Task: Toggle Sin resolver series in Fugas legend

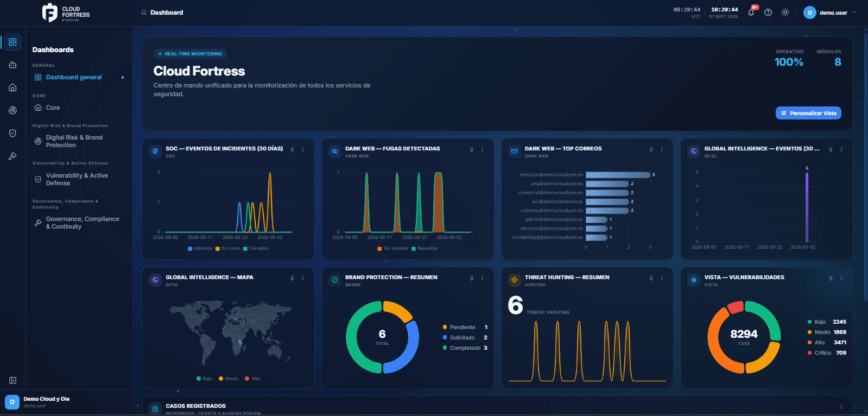Action: (x=392, y=249)
